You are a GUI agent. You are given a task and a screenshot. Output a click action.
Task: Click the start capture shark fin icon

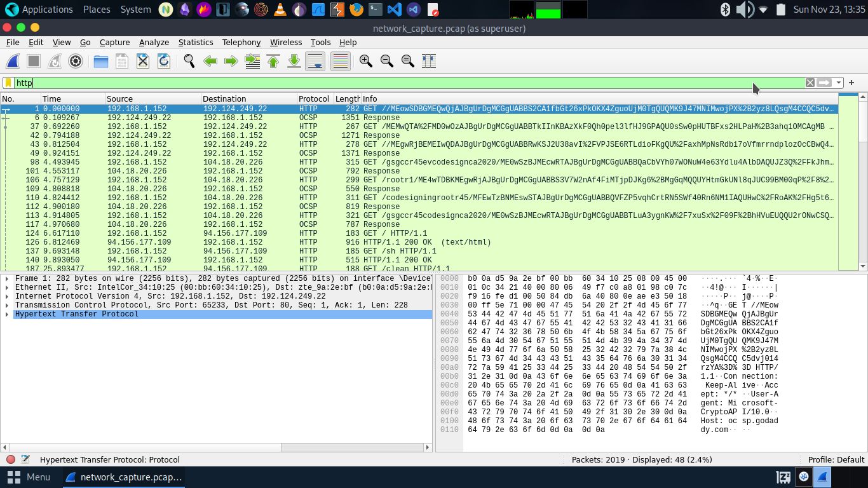13,61
